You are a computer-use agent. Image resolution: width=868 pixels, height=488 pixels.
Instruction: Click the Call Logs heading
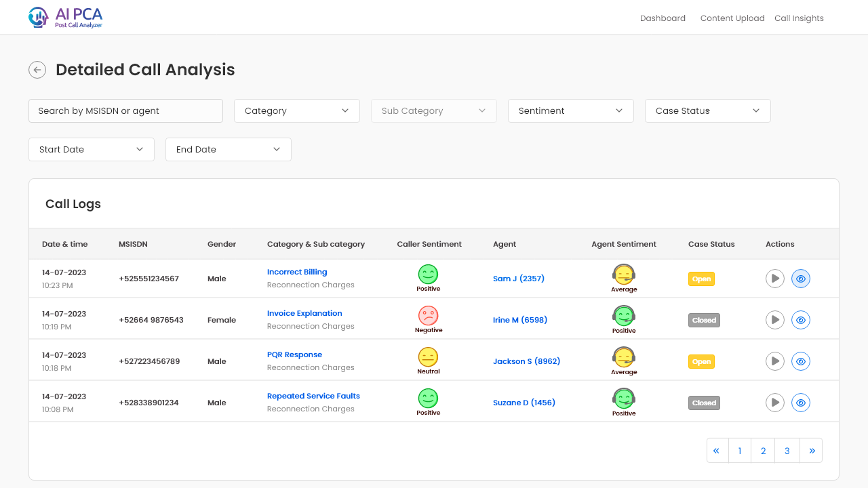[x=73, y=204]
